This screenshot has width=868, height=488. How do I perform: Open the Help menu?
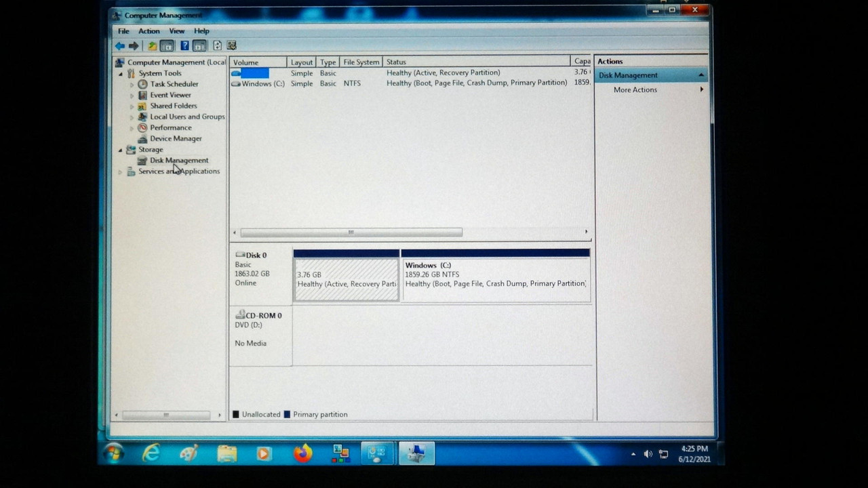click(201, 31)
